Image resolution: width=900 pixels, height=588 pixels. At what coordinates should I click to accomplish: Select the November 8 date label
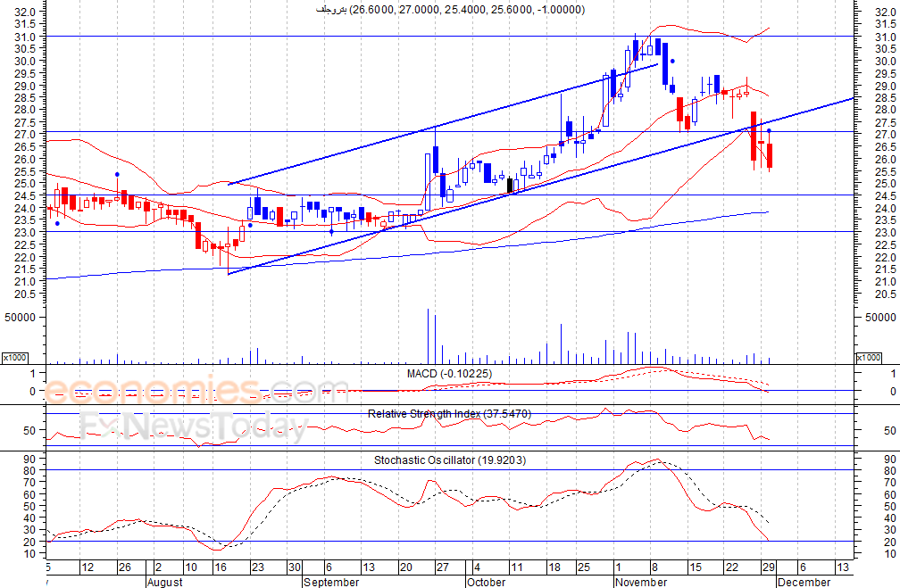(656, 567)
